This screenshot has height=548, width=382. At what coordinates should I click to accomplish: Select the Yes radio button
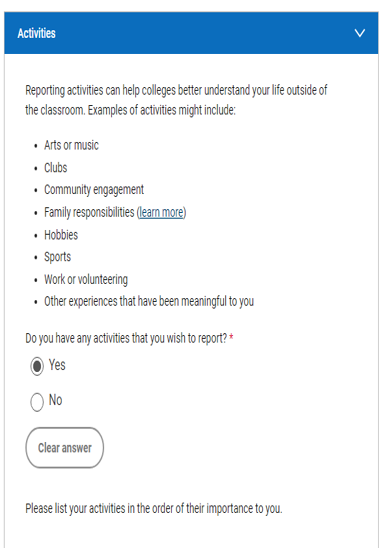pos(37,366)
